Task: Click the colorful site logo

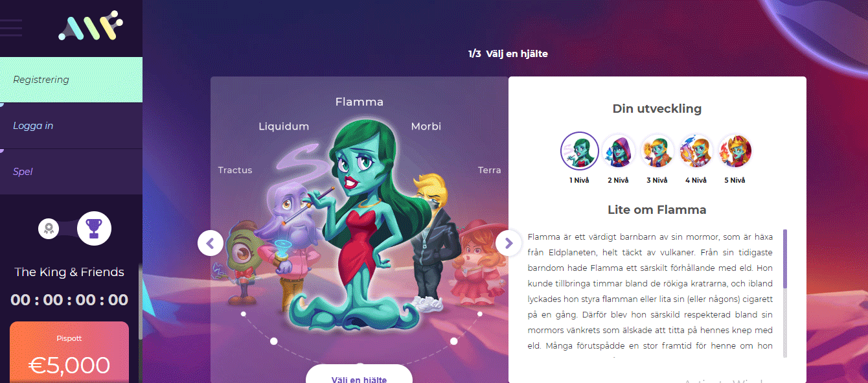Action: 90,26
